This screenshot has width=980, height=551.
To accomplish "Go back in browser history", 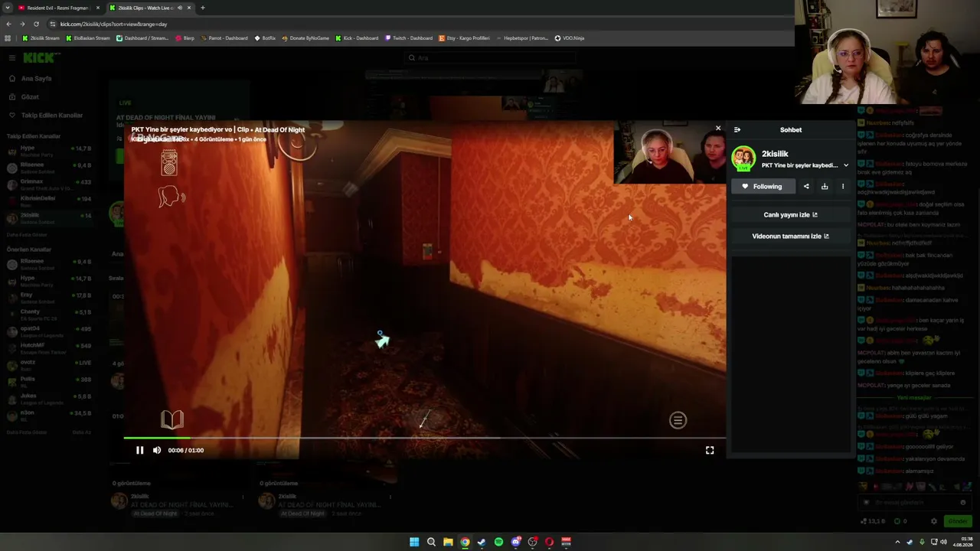I will click(x=8, y=24).
